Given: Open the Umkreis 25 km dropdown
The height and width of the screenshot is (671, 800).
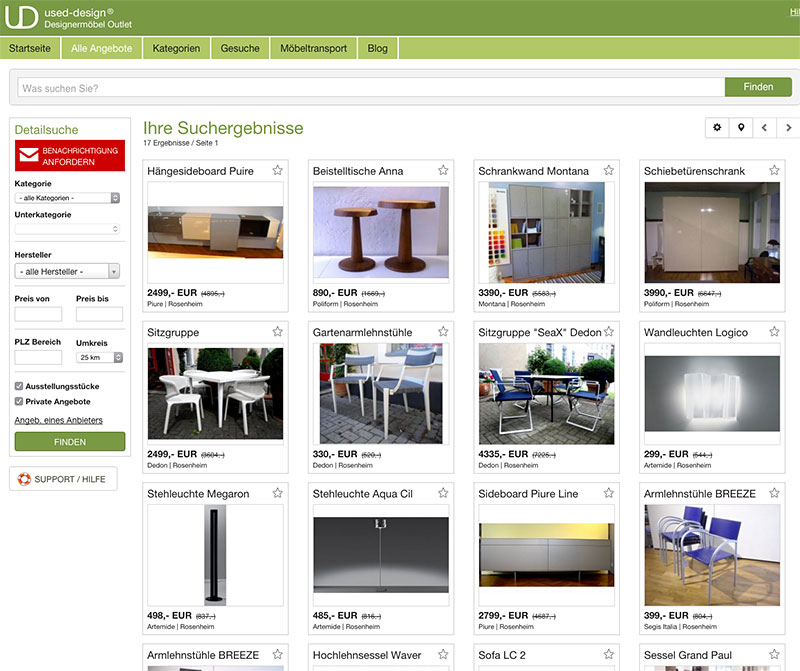Looking at the screenshot, I should tap(98, 357).
